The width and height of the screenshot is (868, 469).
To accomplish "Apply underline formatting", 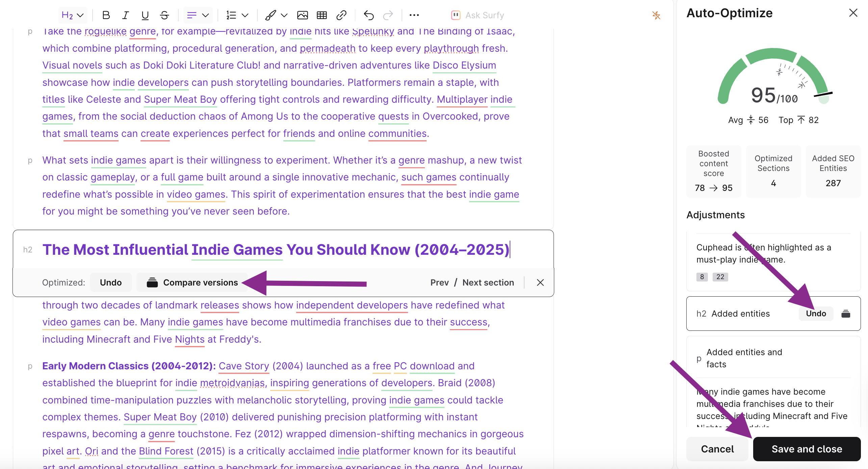I will [x=145, y=15].
